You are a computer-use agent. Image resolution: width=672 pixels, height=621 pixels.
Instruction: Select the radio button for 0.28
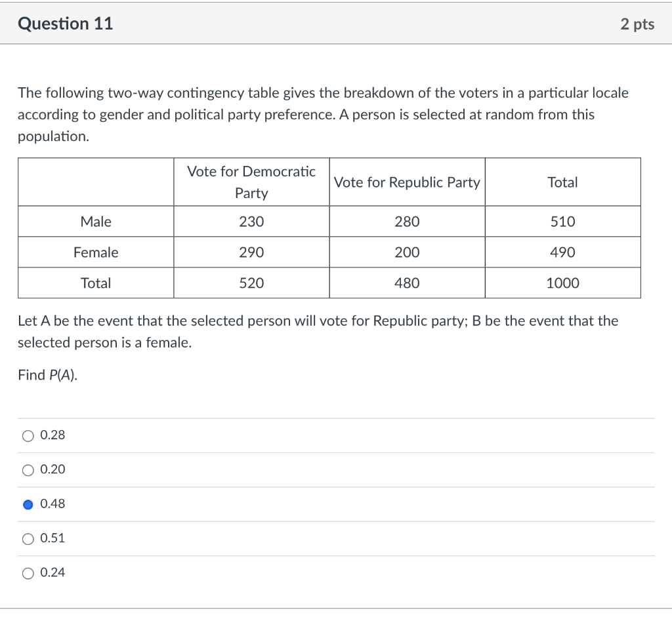pos(29,435)
